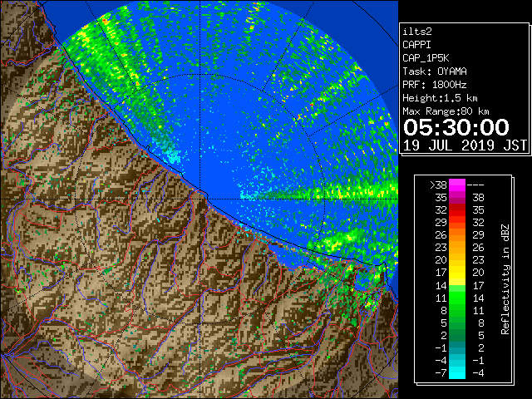This screenshot has width=532, height=399.
Task: Click the '---' legend value
Action: (475, 185)
